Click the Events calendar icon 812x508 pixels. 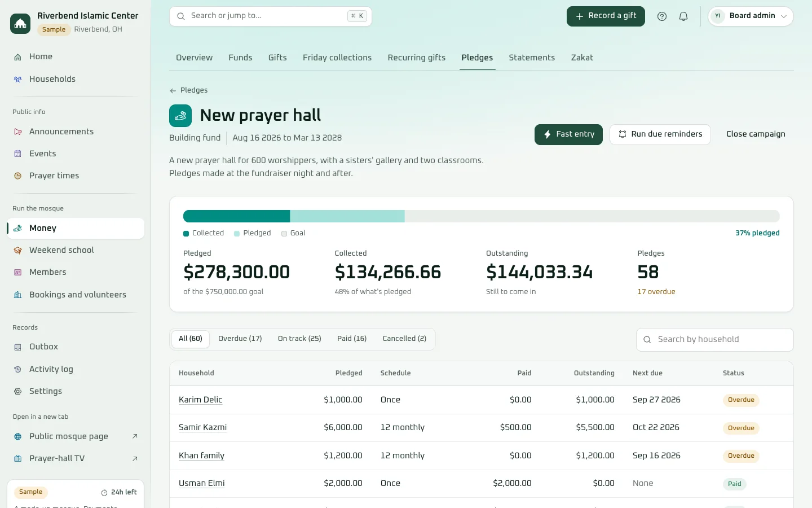coord(17,154)
